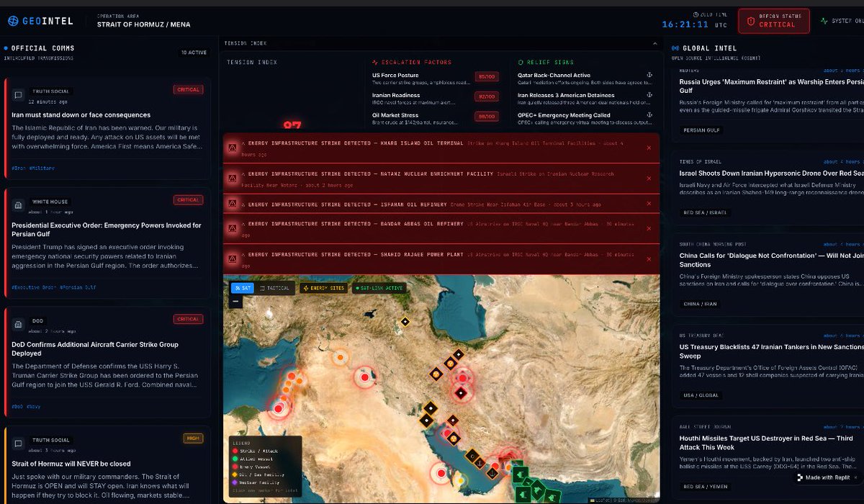This screenshot has height=504, width=864.
Task: Click the #Persian Gulf hashtag
Action: tap(76, 287)
